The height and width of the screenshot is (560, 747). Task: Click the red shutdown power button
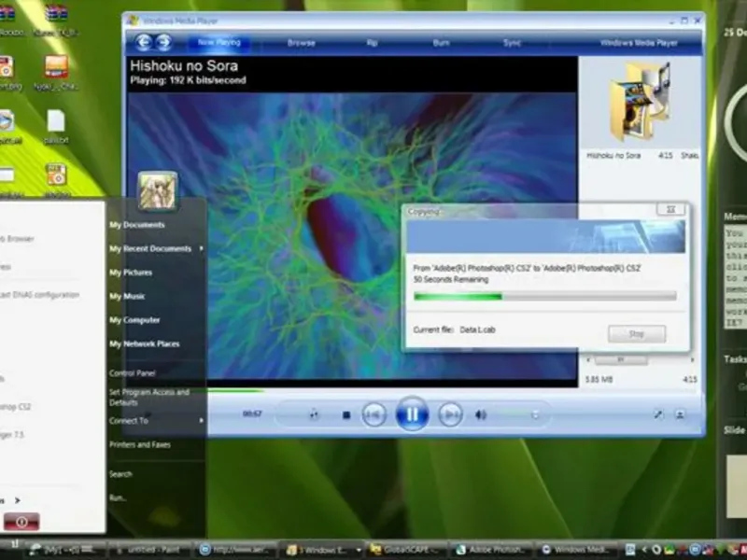tap(21, 522)
